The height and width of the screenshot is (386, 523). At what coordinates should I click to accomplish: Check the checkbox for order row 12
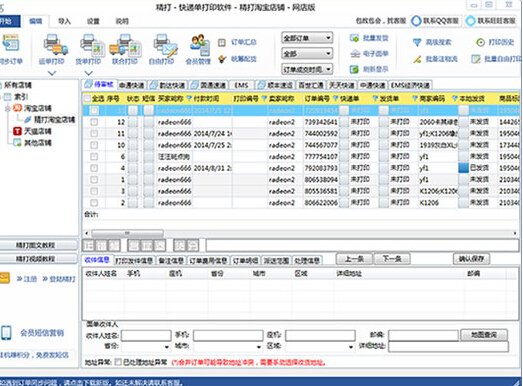(x=94, y=122)
